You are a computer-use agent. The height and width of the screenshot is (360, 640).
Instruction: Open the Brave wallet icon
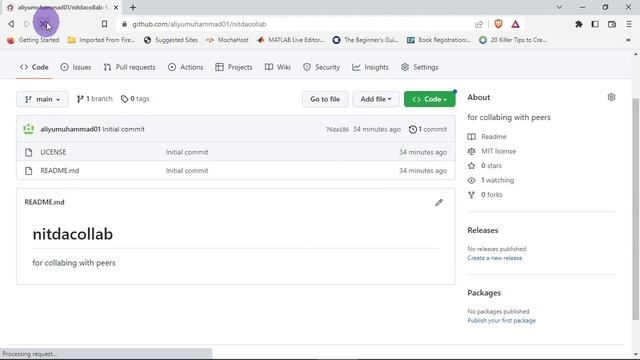pyautogui.click(x=612, y=24)
